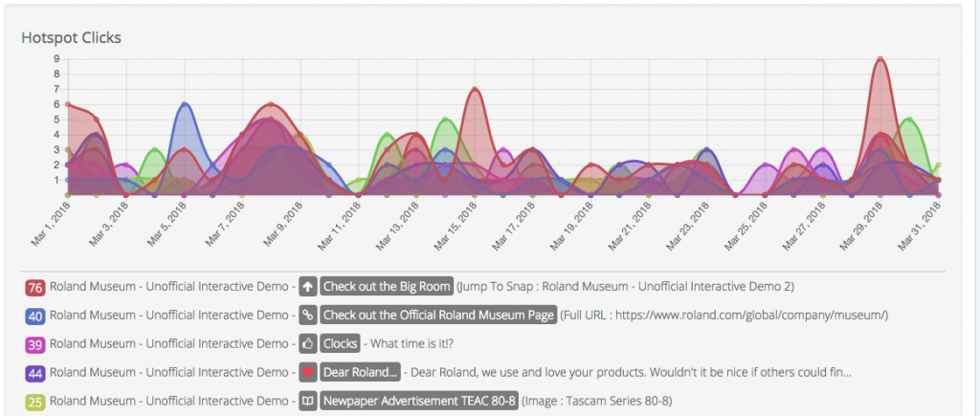The width and height of the screenshot is (980, 416).
Task: Click the up-arrow jump icon beside Big Room
Action: tap(307, 286)
